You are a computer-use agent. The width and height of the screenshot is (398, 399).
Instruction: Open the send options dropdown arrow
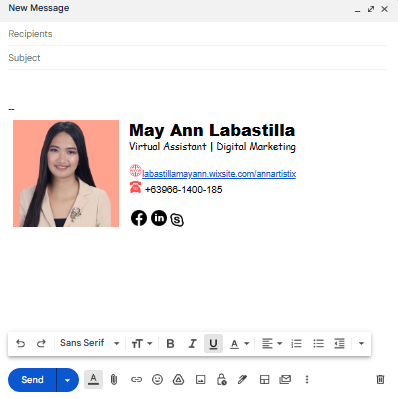coord(68,380)
